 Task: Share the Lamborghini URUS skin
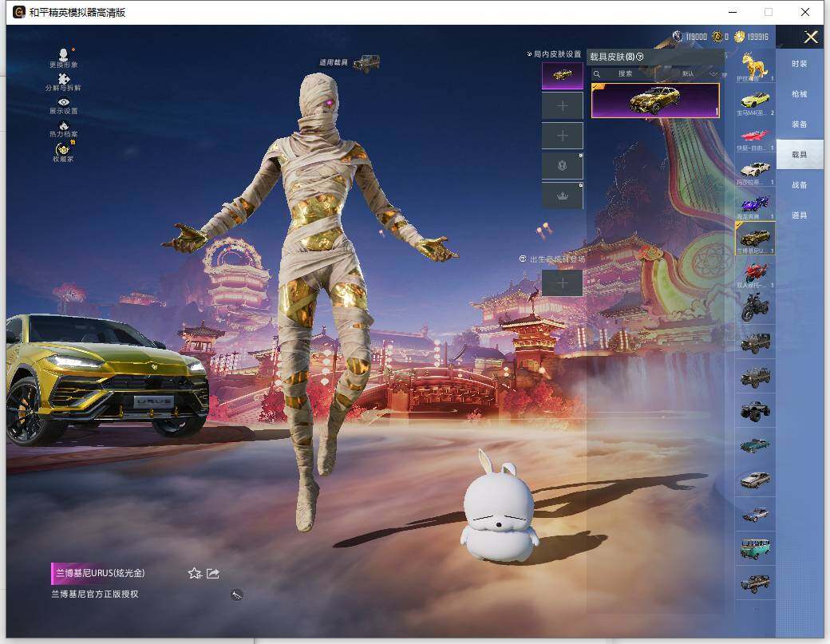click(x=213, y=573)
